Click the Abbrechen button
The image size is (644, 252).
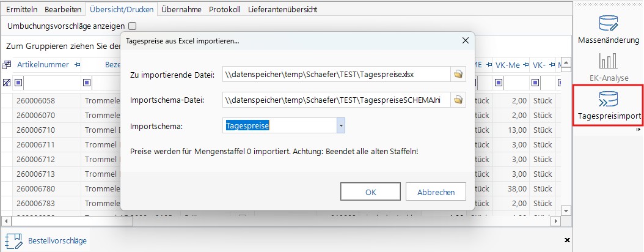coord(436,192)
